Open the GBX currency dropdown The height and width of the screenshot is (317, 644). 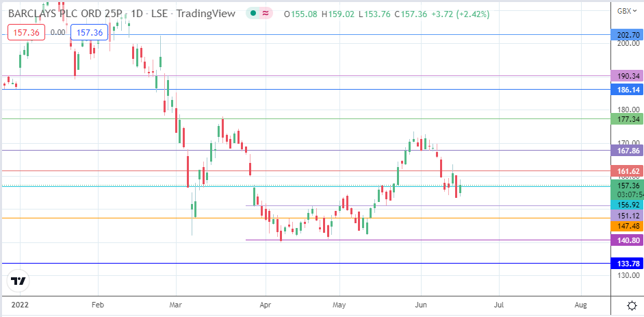point(627,11)
